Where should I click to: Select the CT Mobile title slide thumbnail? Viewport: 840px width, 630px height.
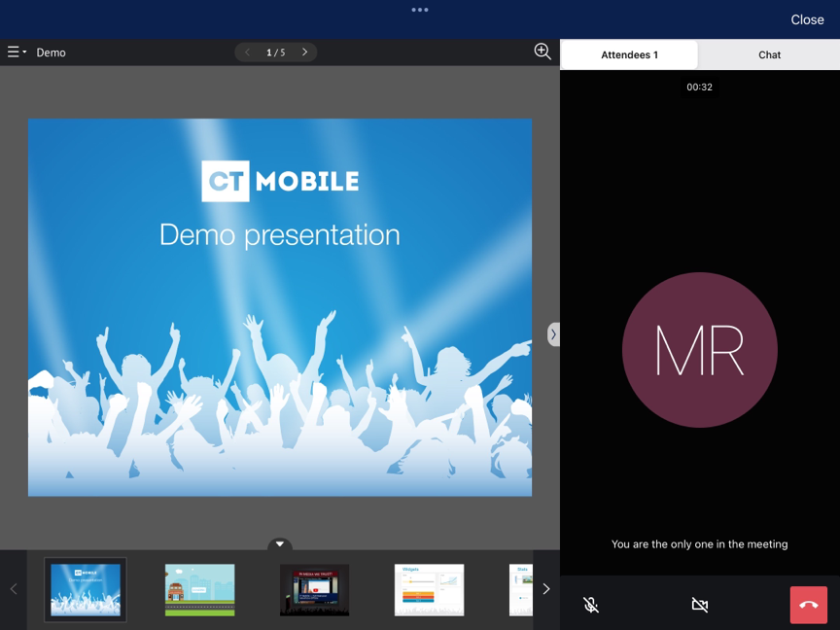[x=86, y=589]
